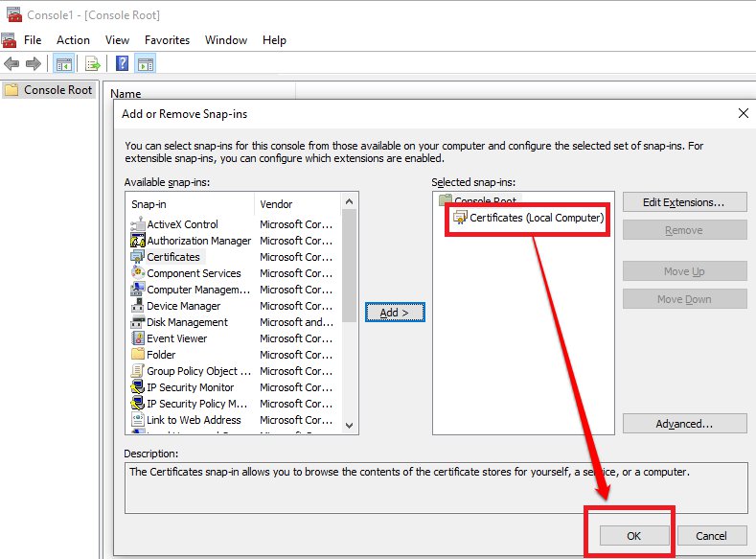Click the Add > button
This screenshot has height=559, width=756.
(x=395, y=313)
